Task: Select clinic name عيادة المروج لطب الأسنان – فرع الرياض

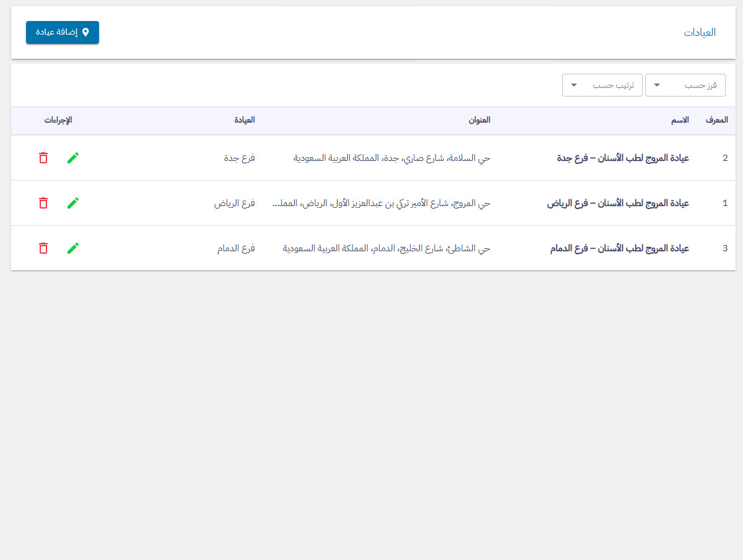Action: [618, 204]
